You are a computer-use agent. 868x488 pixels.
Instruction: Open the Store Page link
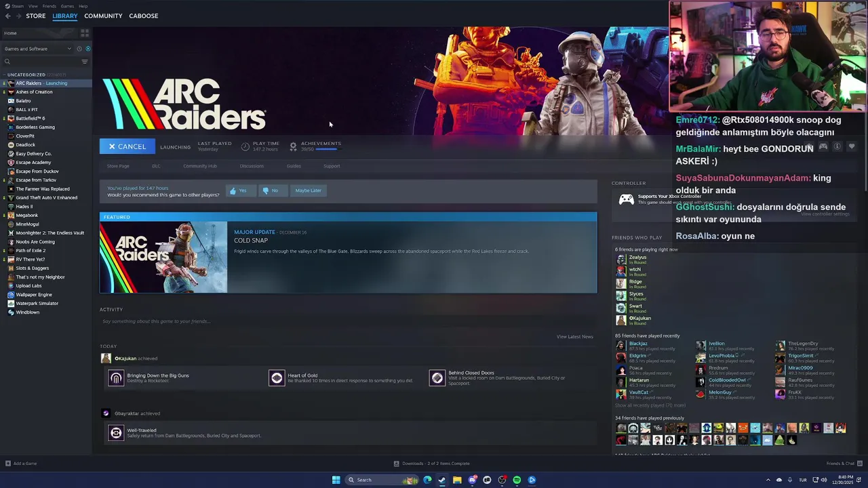(x=118, y=166)
